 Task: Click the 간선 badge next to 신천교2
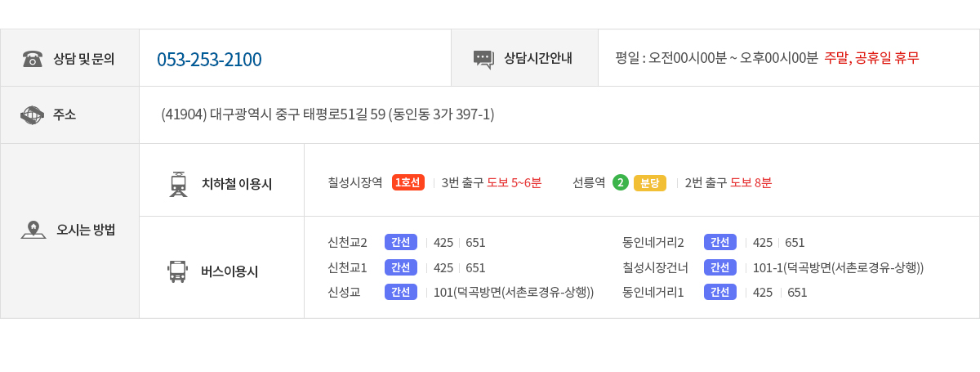pyautogui.click(x=401, y=242)
